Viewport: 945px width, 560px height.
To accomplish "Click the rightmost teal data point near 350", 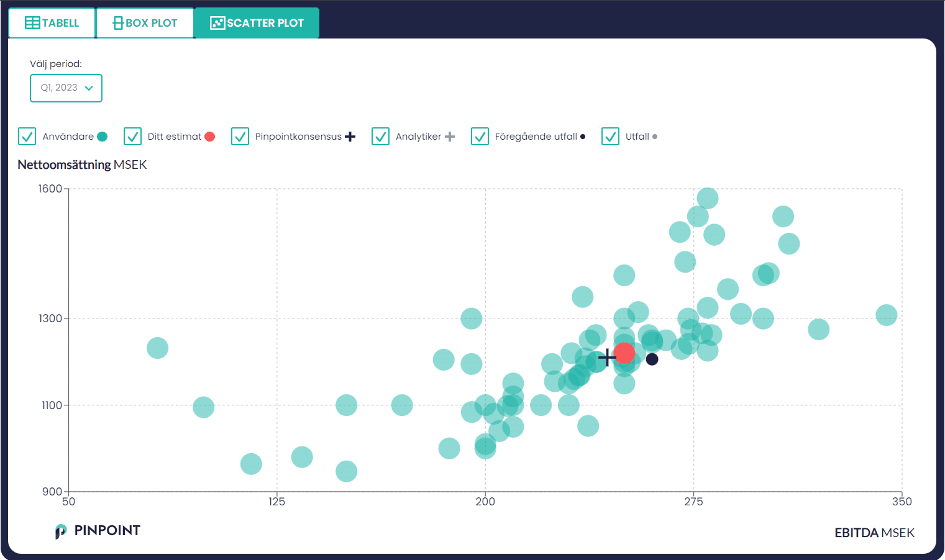I will click(x=886, y=315).
